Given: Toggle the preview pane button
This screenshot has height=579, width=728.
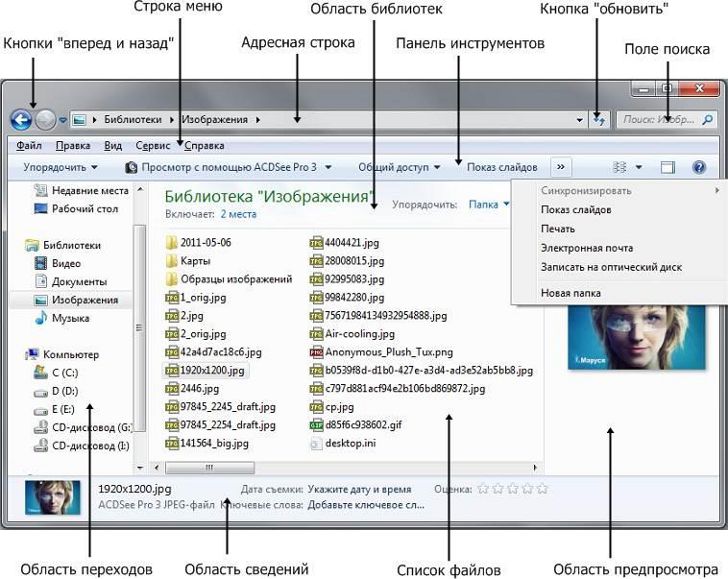Looking at the screenshot, I should pos(668,167).
